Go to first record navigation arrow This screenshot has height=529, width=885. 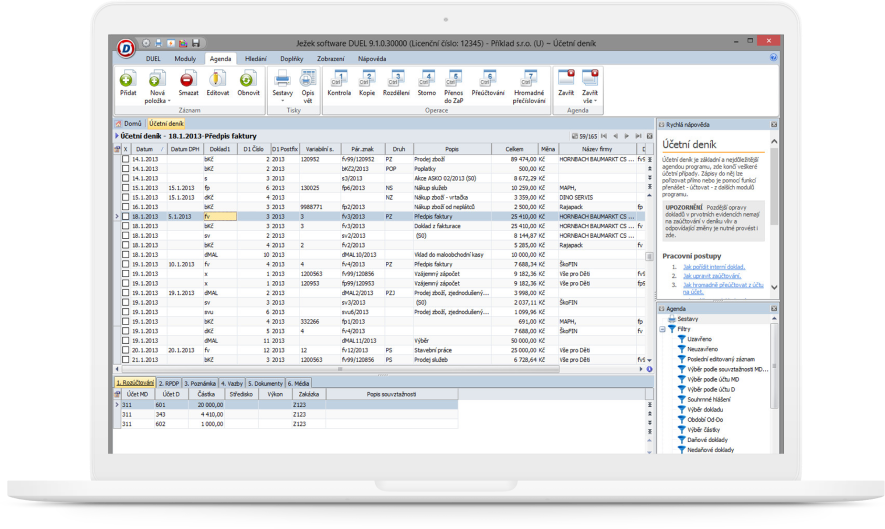(x=604, y=136)
